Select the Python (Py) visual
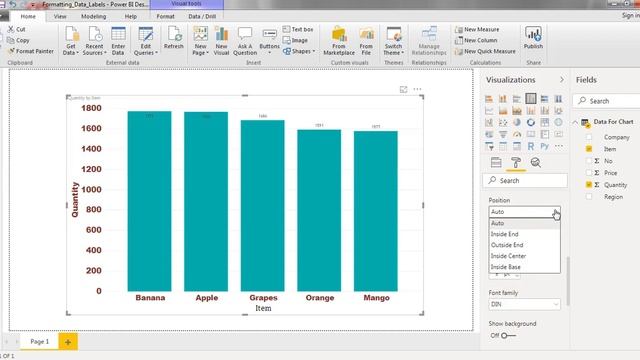Image resolution: width=640 pixels, height=360 pixels. click(544, 146)
